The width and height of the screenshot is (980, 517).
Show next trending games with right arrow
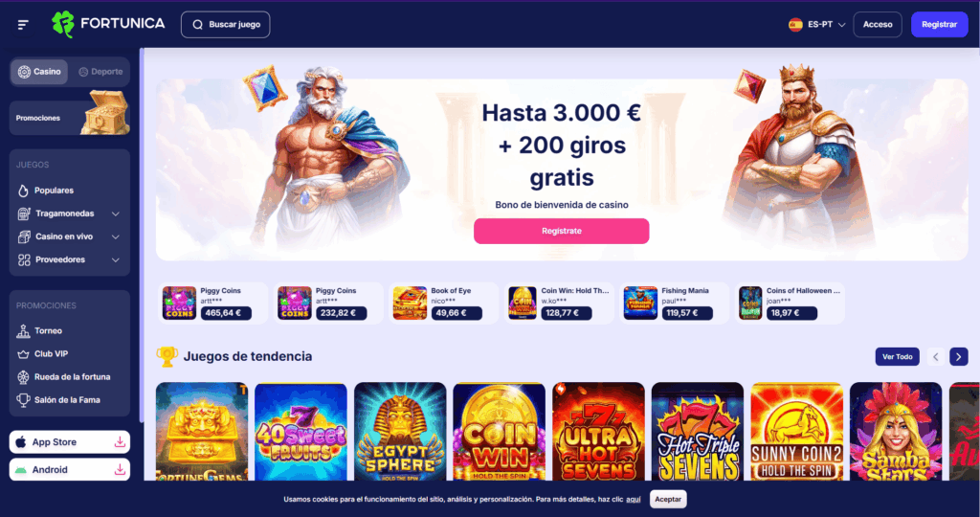959,356
